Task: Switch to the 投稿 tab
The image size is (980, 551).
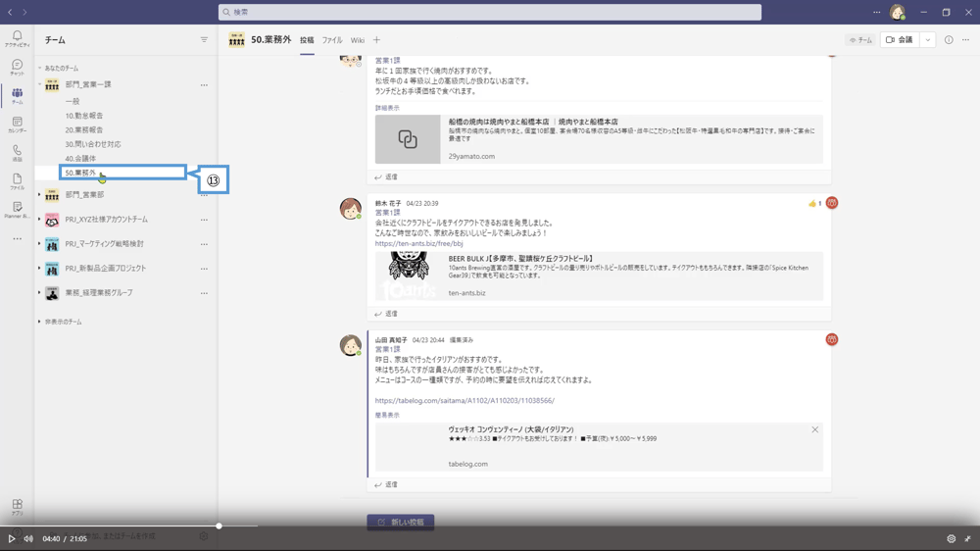Action: coord(307,40)
